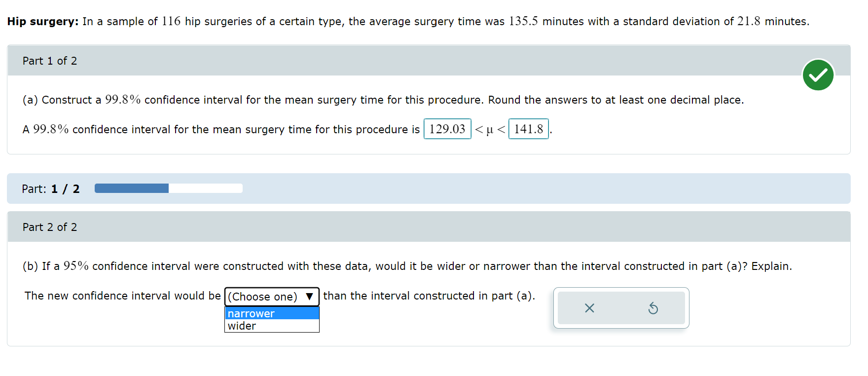Click the Part 2 of 2 header
The height and width of the screenshot is (376, 868).
point(49,227)
